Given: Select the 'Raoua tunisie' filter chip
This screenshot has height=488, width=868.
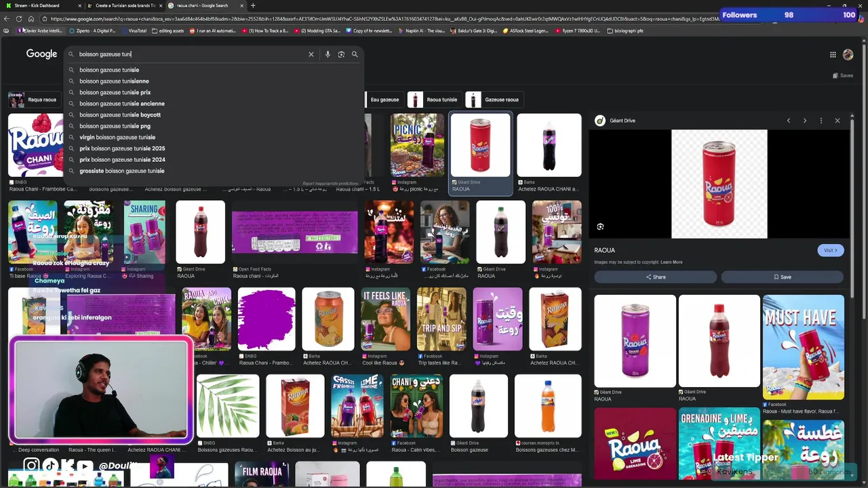Looking at the screenshot, I should (434, 100).
